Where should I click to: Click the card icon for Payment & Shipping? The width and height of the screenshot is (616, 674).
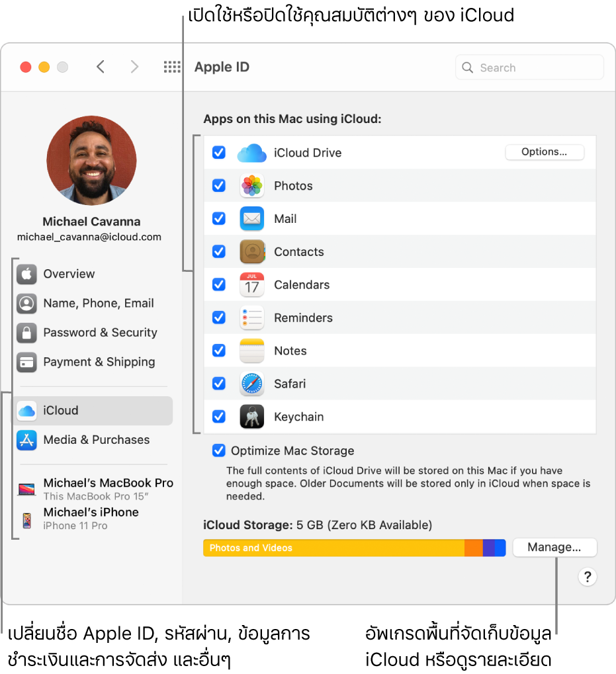coord(26,362)
